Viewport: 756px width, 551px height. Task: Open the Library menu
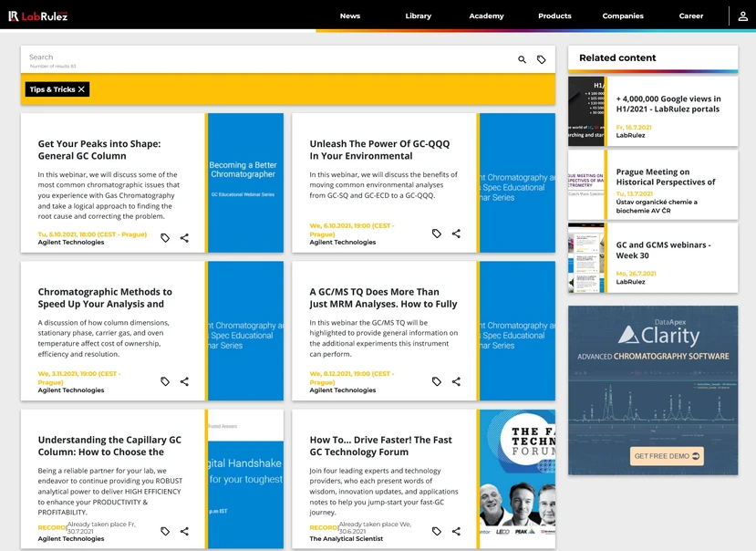[418, 16]
